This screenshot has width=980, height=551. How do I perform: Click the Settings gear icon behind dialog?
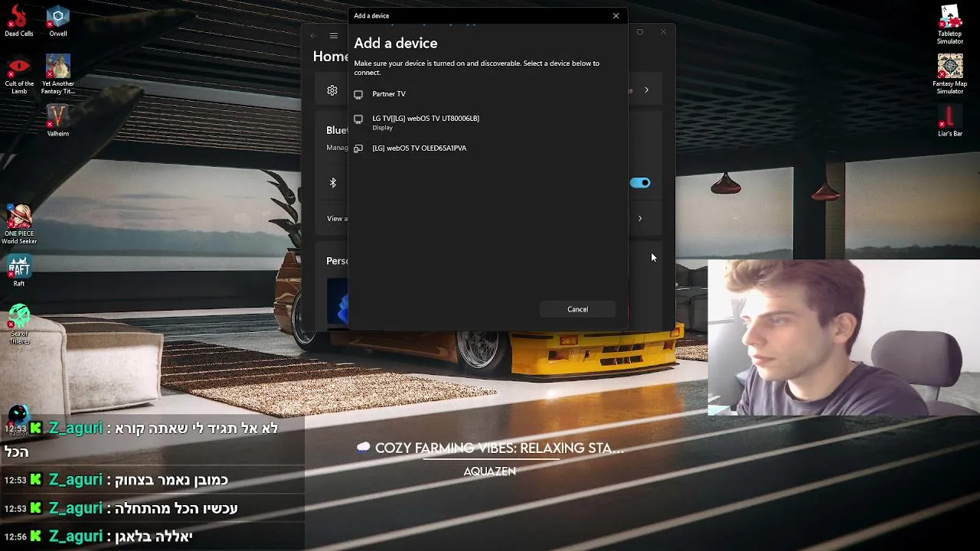tap(332, 90)
